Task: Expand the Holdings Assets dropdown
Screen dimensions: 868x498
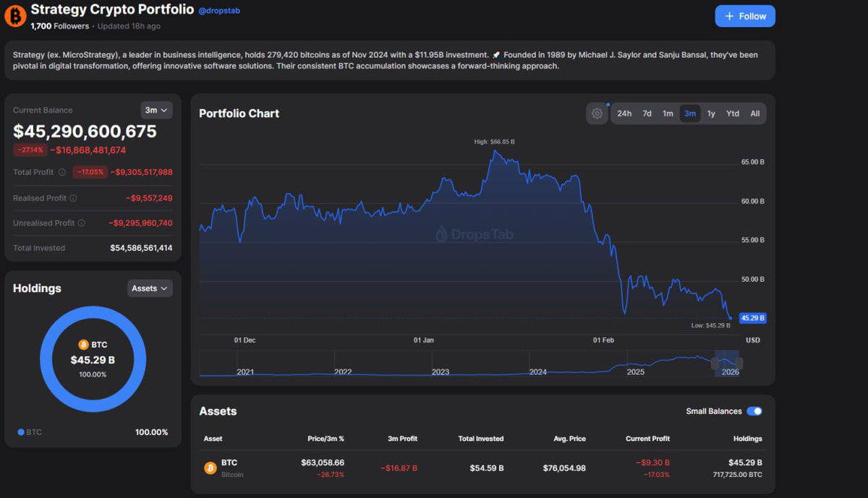Action: (x=150, y=288)
